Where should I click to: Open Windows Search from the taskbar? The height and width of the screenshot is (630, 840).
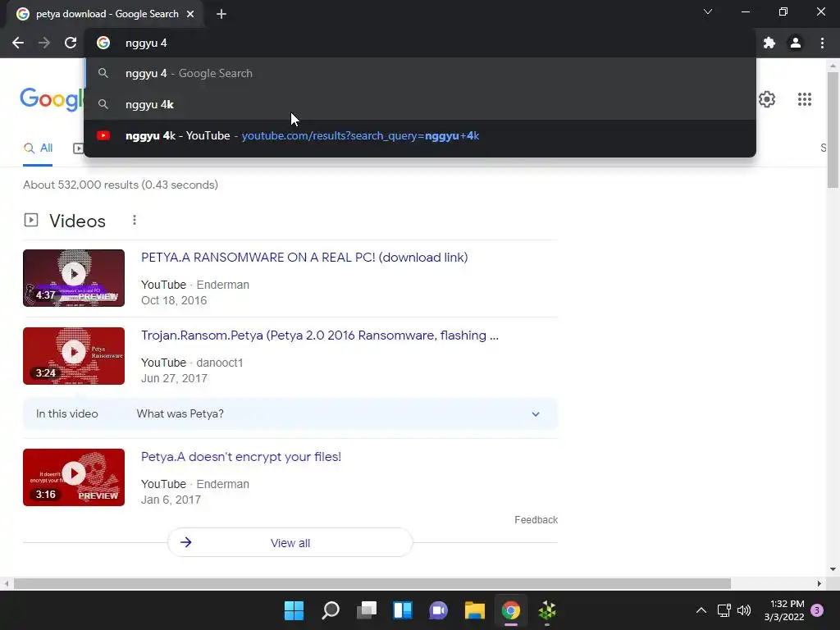[330, 610]
